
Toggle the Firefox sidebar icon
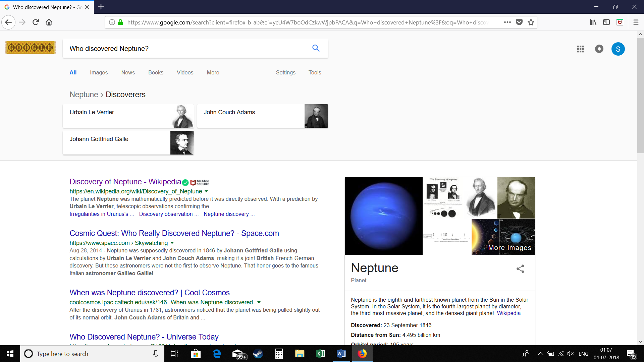click(x=606, y=22)
